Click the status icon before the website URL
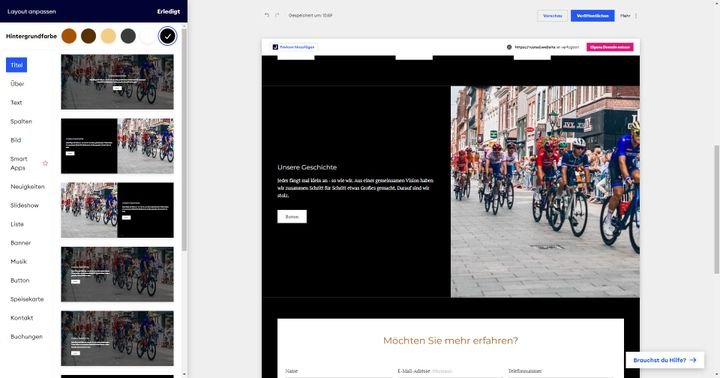 (x=509, y=47)
